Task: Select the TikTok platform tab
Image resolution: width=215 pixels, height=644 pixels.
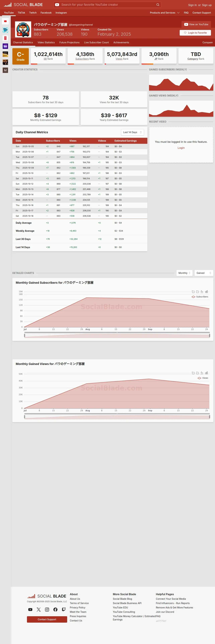Action: [21, 13]
